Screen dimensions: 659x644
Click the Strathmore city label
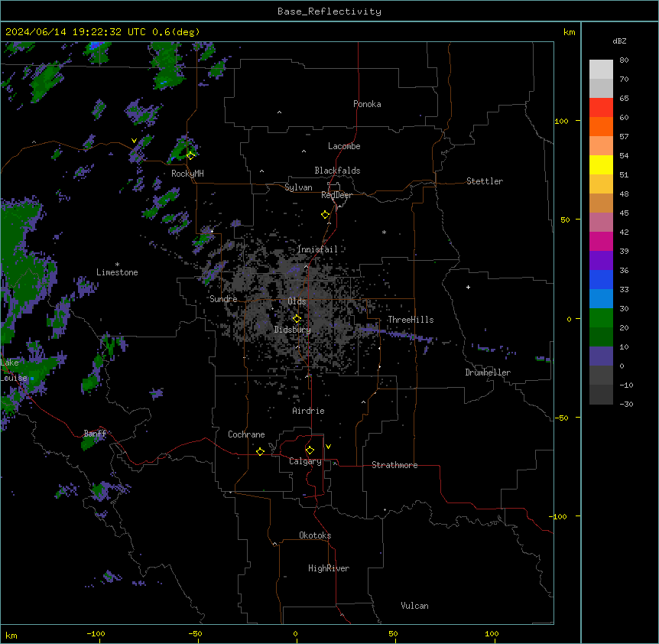point(394,465)
